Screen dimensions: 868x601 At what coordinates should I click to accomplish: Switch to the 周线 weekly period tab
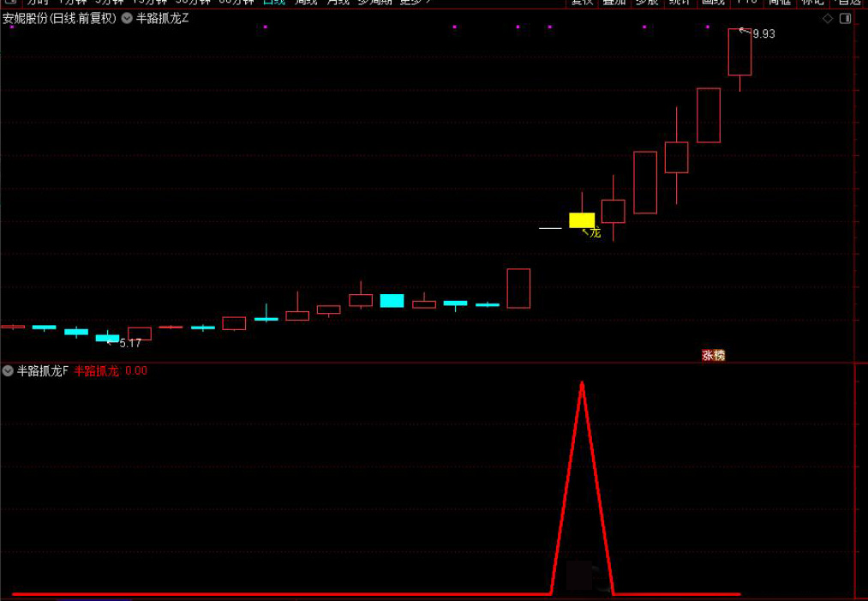tap(306, 2)
